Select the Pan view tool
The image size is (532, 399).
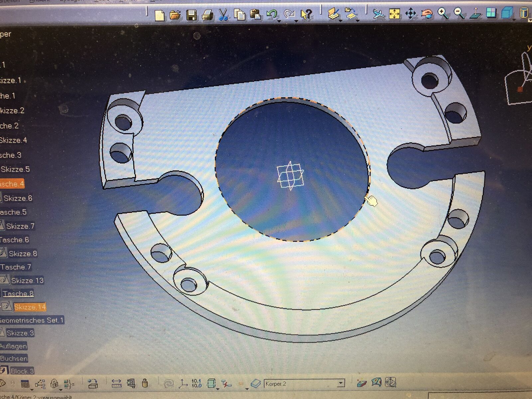[411, 14]
